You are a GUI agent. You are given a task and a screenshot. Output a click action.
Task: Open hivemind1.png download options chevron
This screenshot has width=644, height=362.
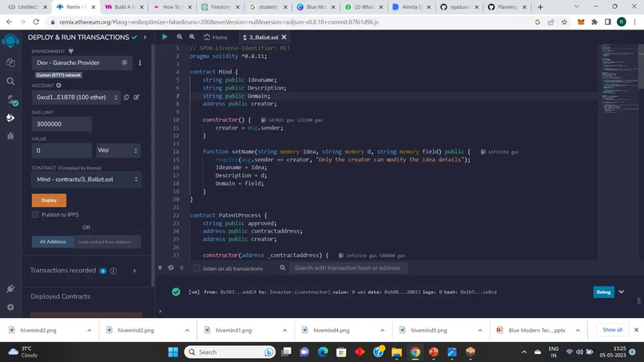point(284,330)
